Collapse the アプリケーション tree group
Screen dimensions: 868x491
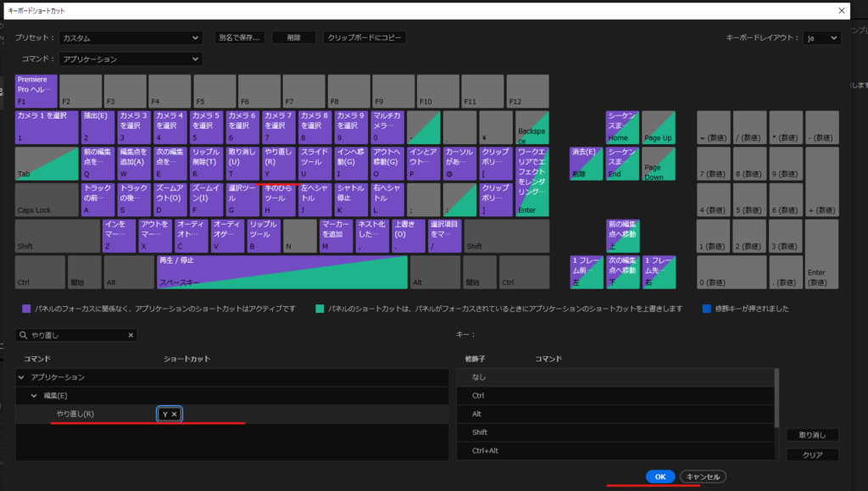coord(21,377)
